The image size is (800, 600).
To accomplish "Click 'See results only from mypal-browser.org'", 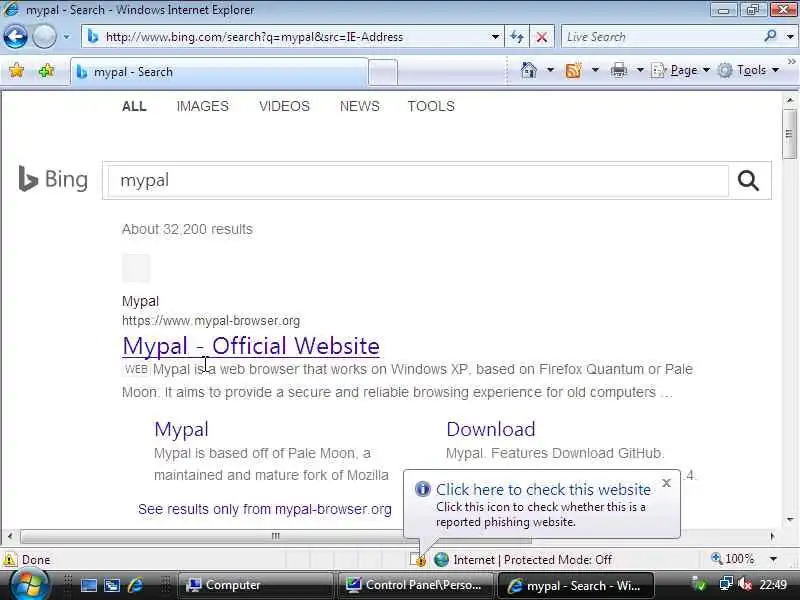I will (x=265, y=509).
